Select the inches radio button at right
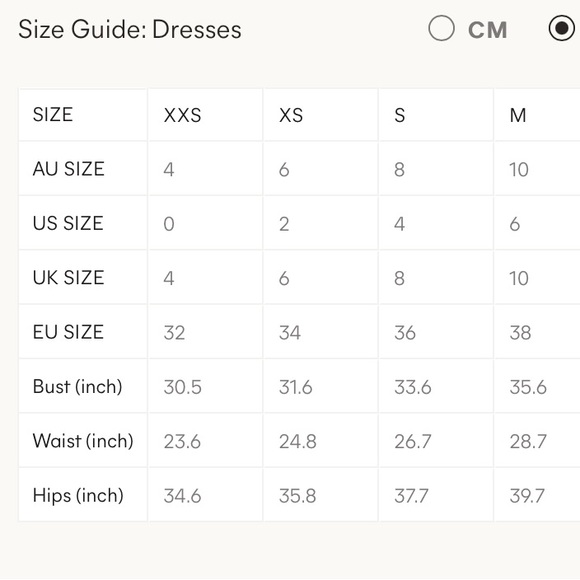The height and width of the screenshot is (580, 580). click(562, 28)
